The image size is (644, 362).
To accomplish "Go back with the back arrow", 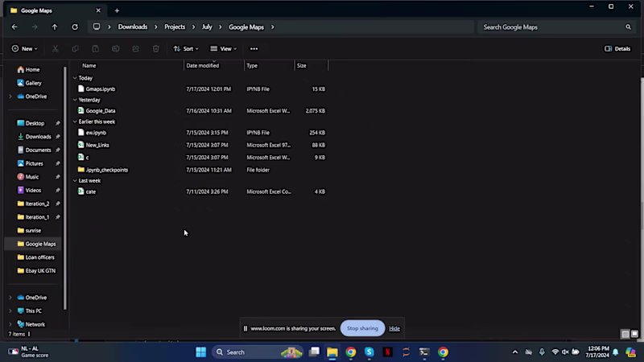I will (x=14, y=27).
